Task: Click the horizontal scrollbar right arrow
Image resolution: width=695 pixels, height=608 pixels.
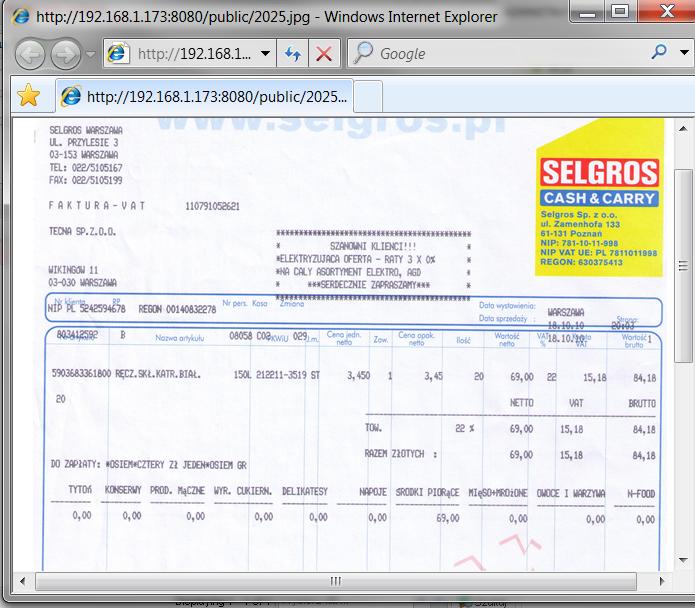Action: 662,581
